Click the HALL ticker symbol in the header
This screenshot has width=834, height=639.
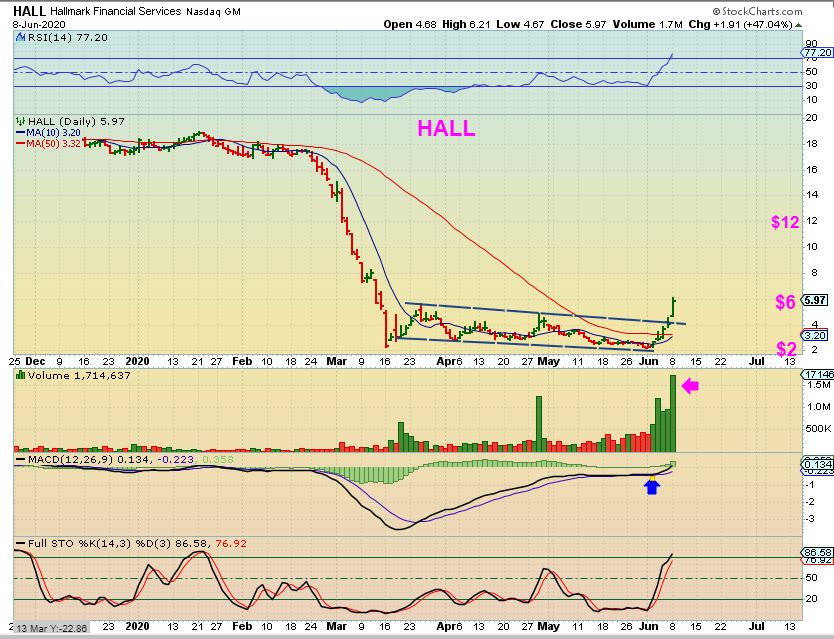click(x=29, y=11)
